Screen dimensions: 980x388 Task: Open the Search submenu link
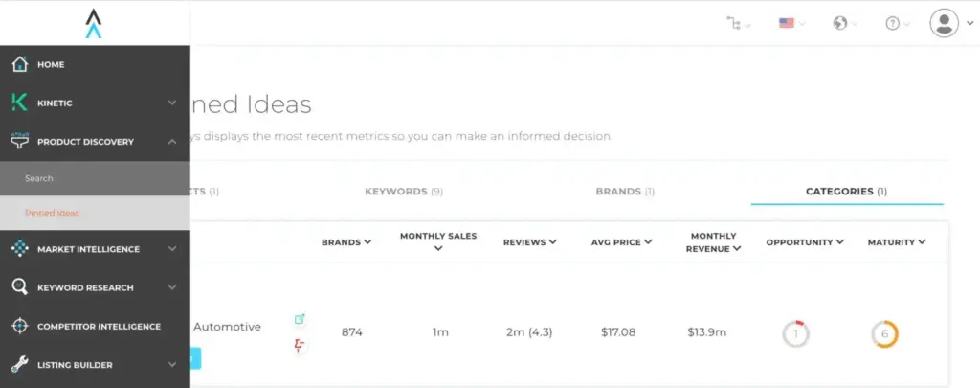38,178
